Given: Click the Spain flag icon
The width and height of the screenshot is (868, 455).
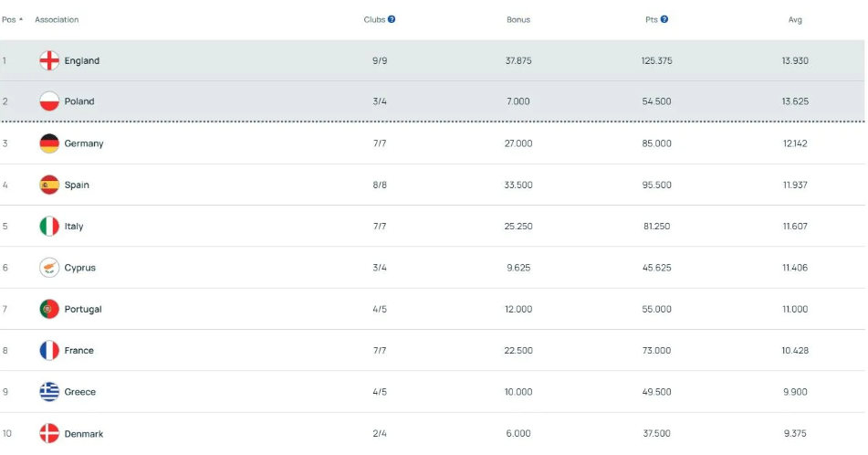Looking at the screenshot, I should click(x=49, y=185).
